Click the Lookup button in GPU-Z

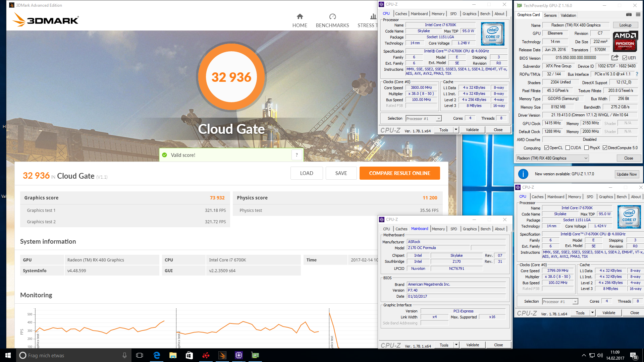625,25
